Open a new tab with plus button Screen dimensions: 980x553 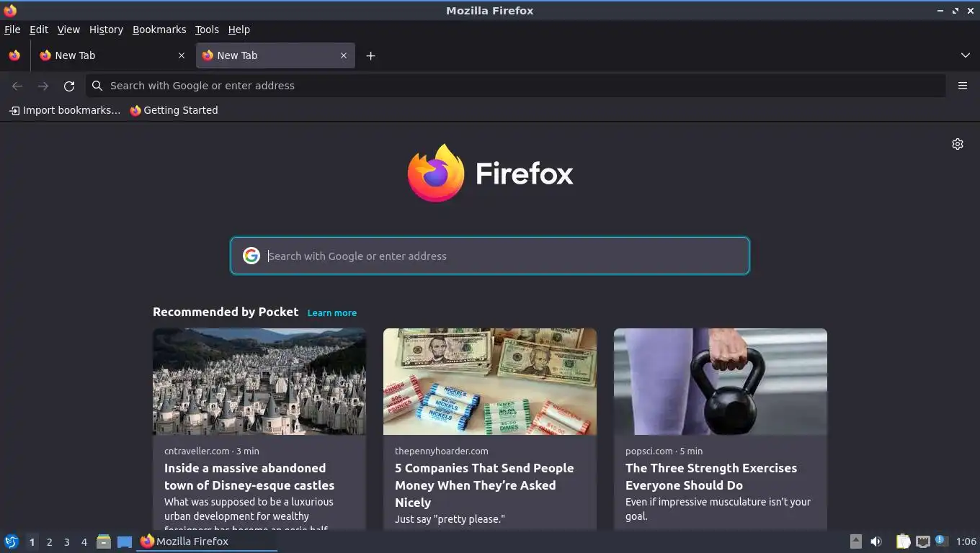click(x=370, y=55)
